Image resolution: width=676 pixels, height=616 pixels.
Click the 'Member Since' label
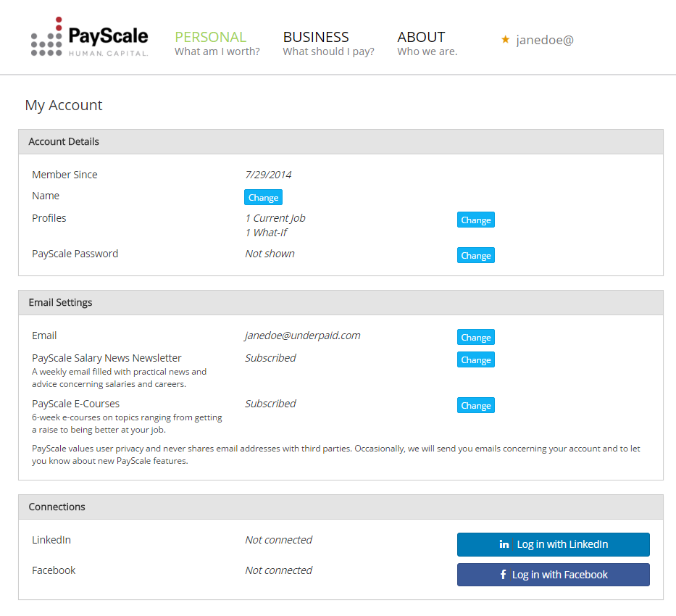[64, 175]
